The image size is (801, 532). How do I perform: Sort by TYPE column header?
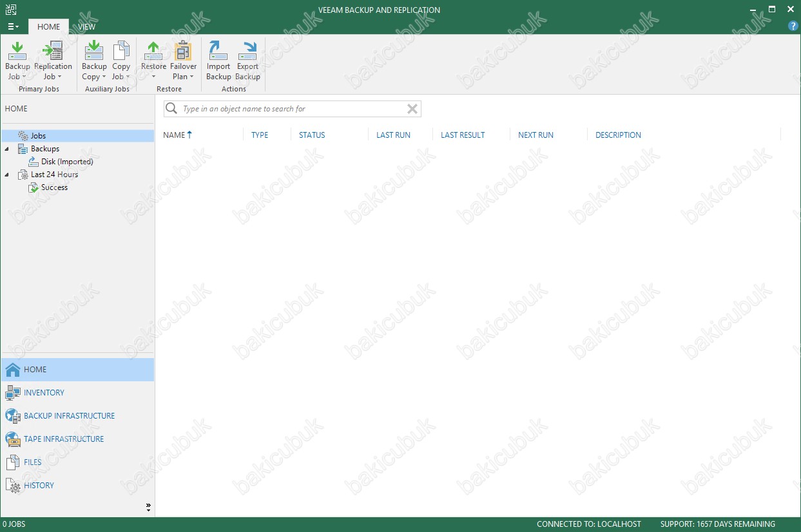pos(260,135)
